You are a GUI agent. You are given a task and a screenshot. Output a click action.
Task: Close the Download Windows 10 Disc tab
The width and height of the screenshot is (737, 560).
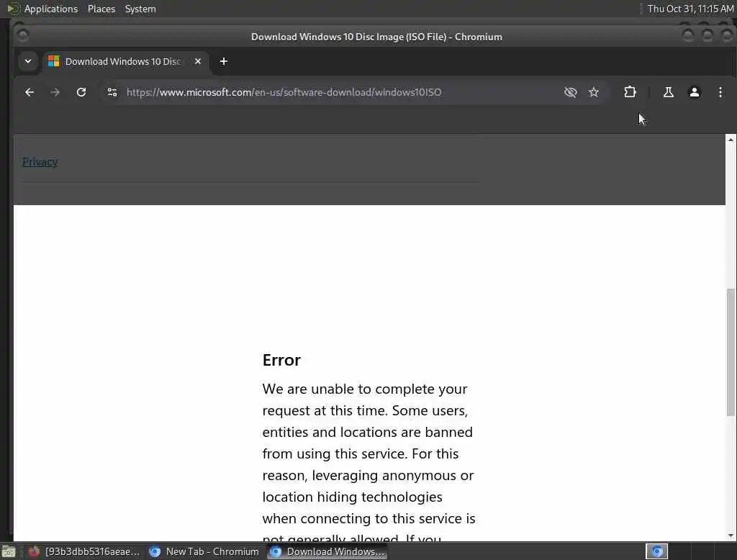pyautogui.click(x=198, y=62)
